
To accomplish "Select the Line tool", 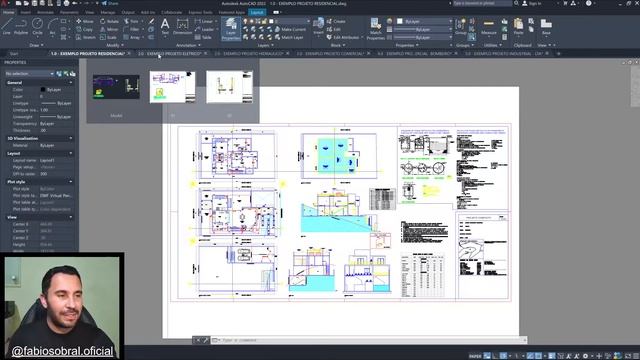I will (x=7, y=27).
